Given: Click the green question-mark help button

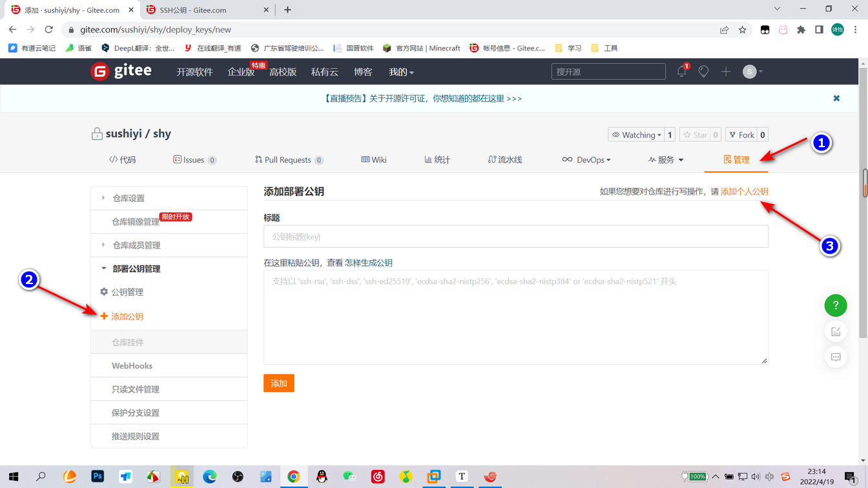Looking at the screenshot, I should coord(836,305).
